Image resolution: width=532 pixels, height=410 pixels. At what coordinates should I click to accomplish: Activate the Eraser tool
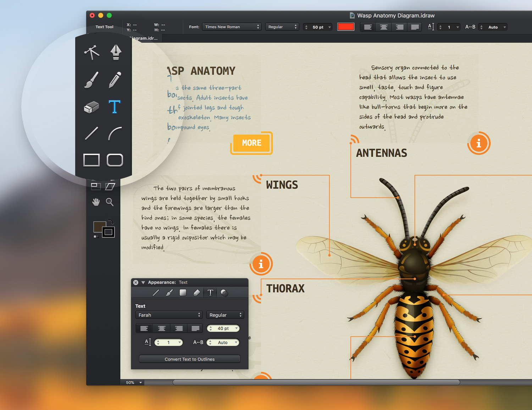[x=91, y=107]
